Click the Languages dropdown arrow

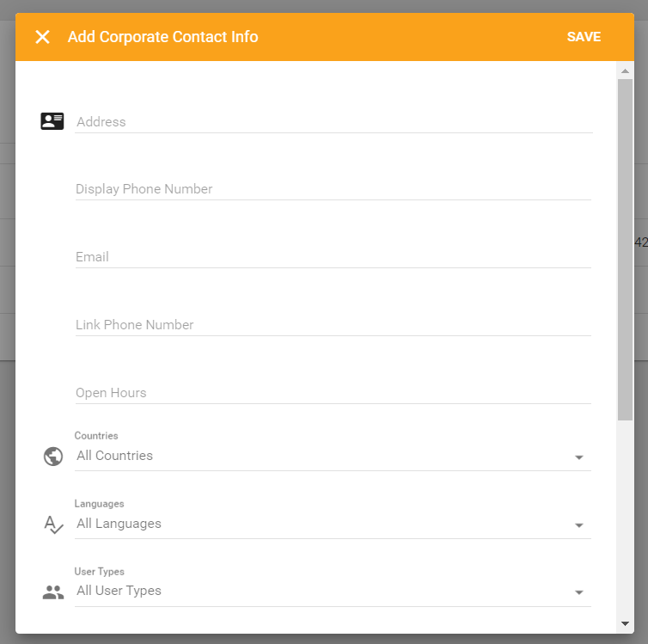click(579, 525)
